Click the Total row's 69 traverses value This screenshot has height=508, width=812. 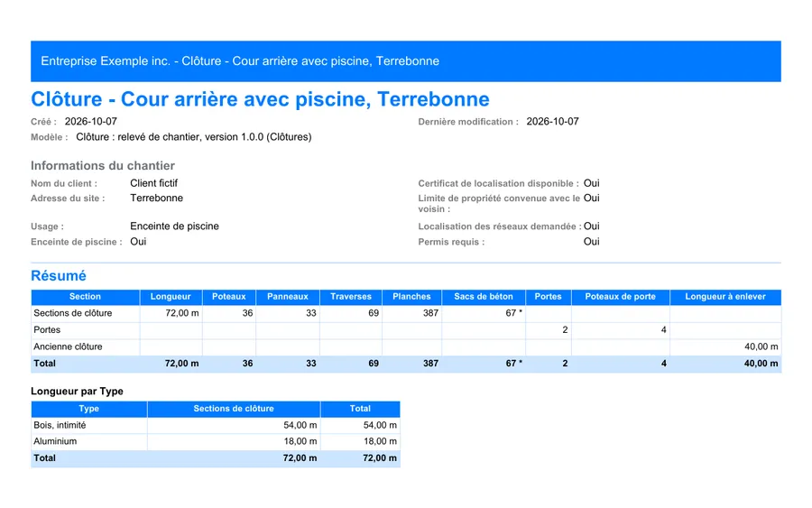pyautogui.click(x=374, y=364)
